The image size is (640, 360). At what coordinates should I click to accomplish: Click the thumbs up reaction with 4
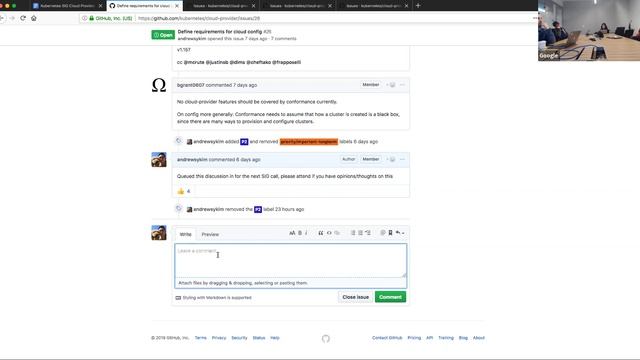coord(184,191)
